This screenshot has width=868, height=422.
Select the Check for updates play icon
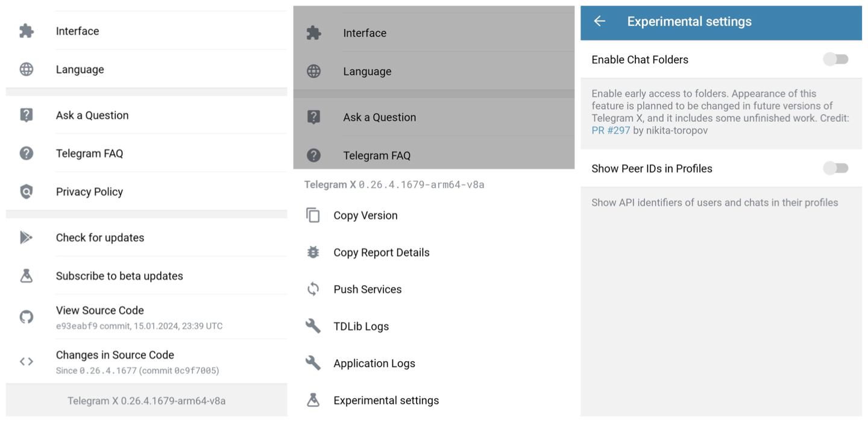(x=27, y=238)
